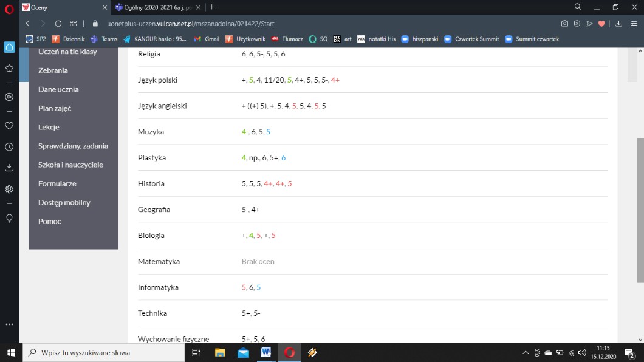Screen dimensions: 644x362
Task: Open sidebar downloads icon
Action: click(x=9, y=167)
